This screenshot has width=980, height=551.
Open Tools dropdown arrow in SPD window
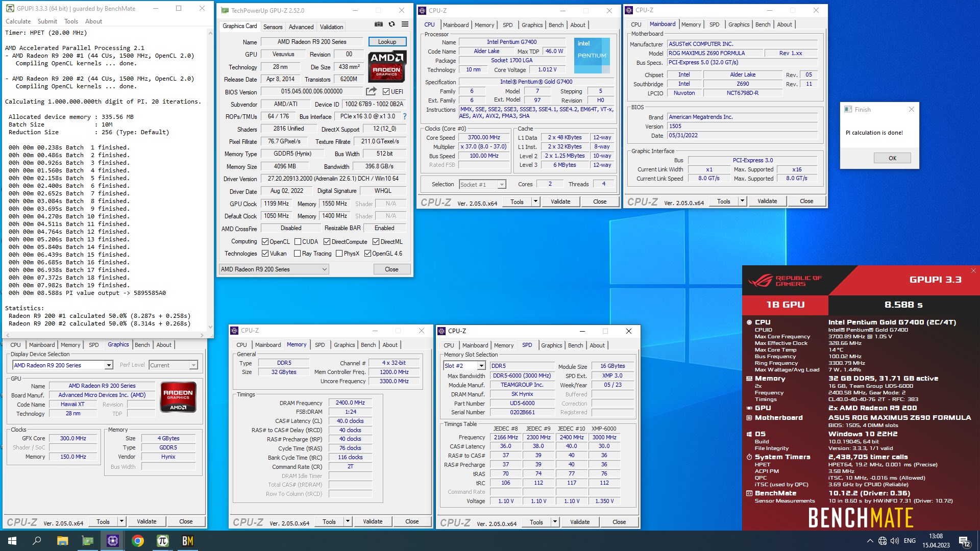click(555, 522)
